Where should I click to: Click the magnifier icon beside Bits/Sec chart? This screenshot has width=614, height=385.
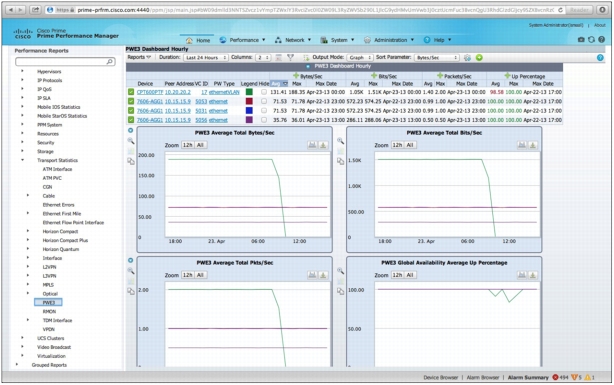(x=340, y=141)
